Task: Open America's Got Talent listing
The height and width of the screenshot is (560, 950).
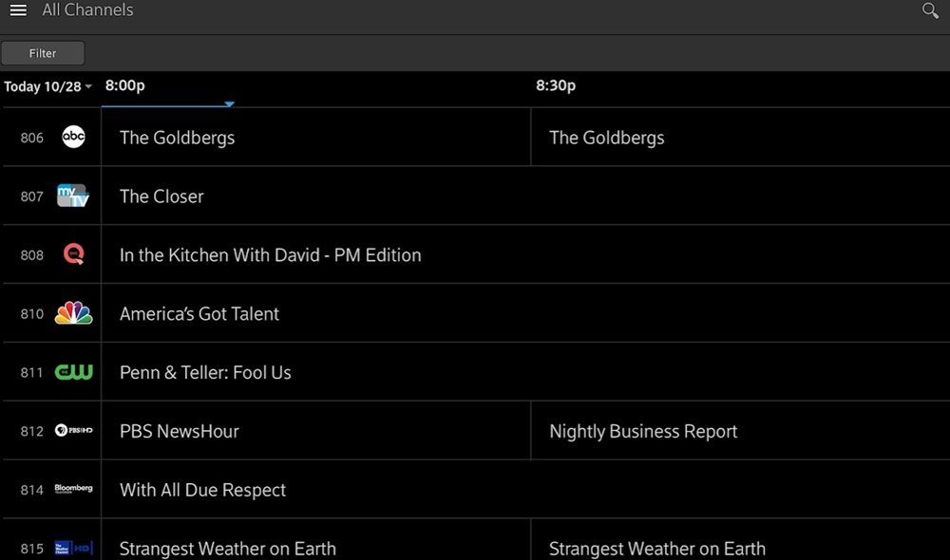Action: point(525,313)
